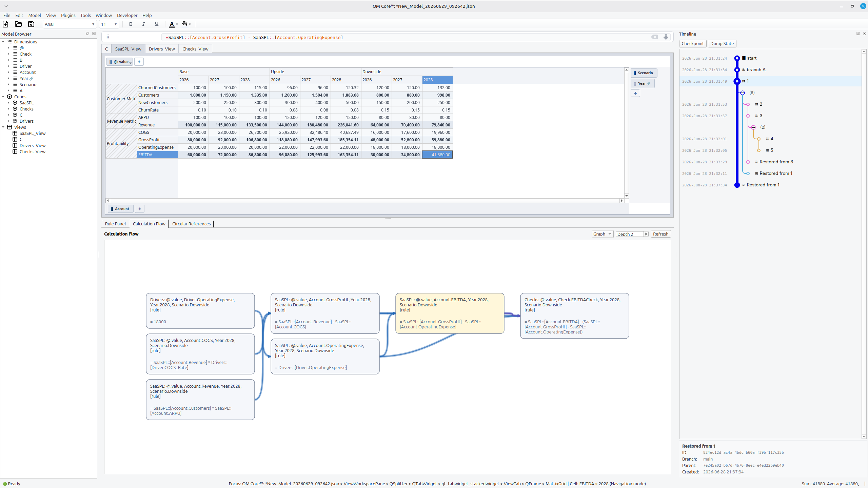The width and height of the screenshot is (868, 488).
Task: Switch to the Checks View tab
Action: [195, 49]
